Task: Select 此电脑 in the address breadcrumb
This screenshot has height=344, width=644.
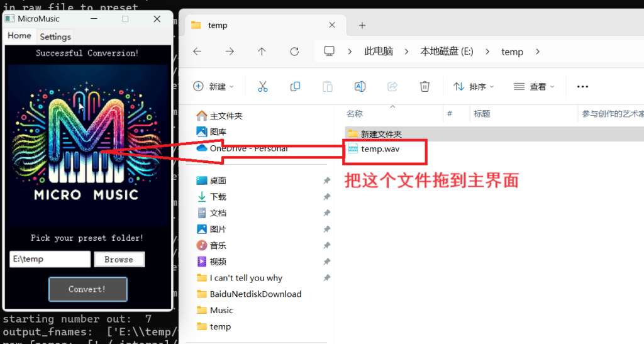Action: click(379, 52)
